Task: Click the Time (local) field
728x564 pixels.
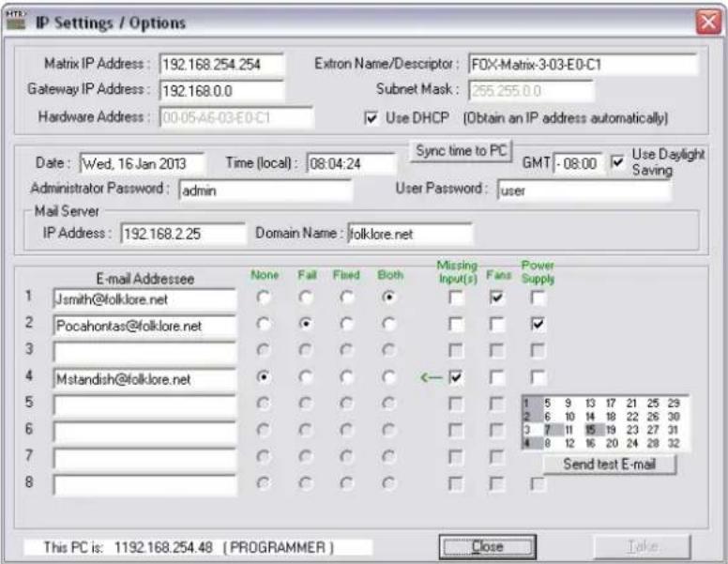Action: tap(352, 163)
